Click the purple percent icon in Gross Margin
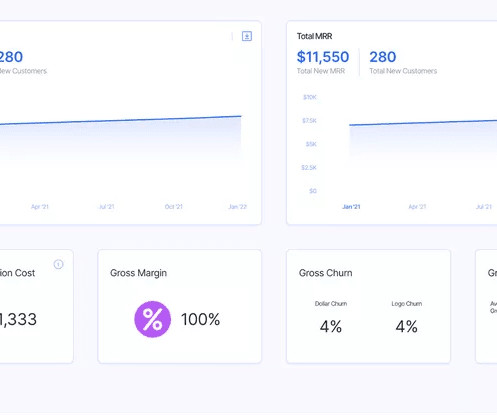This screenshot has width=497, height=415. coord(153,319)
